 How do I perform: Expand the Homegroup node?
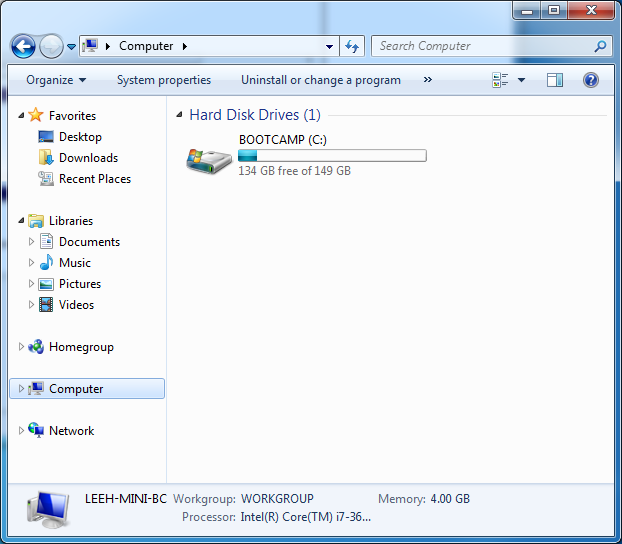[21, 347]
